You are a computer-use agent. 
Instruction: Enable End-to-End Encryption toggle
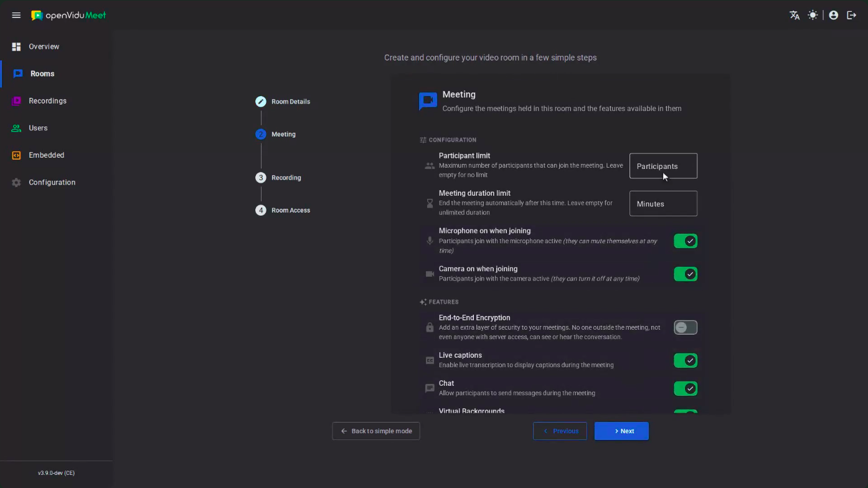686,327
